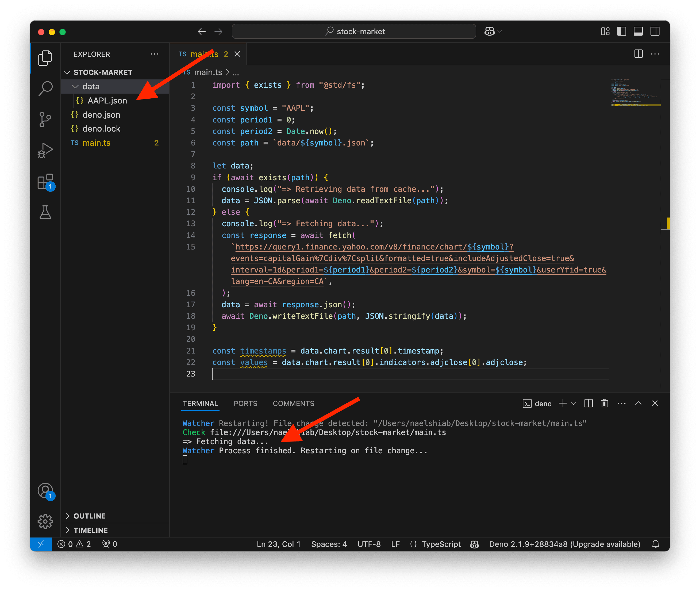
Task: Click Copilot status icon in status bar
Action: point(474,544)
